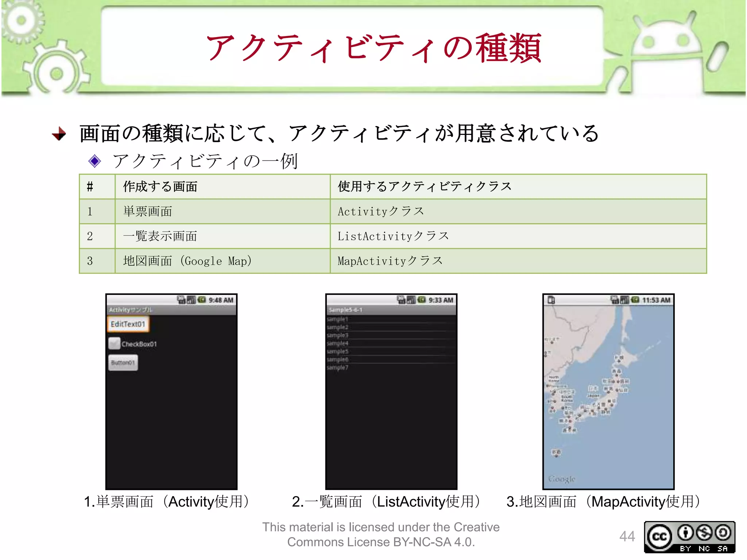Click the 使用するアクティビティクラス column header
Image resolution: width=747 pixels, height=560 pixels.
point(518,187)
